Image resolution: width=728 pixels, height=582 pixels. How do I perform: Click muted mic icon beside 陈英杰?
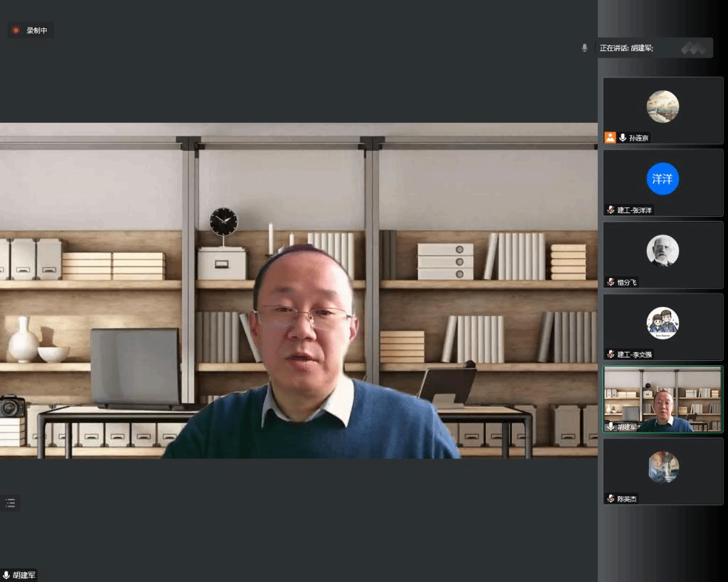[x=610, y=499]
